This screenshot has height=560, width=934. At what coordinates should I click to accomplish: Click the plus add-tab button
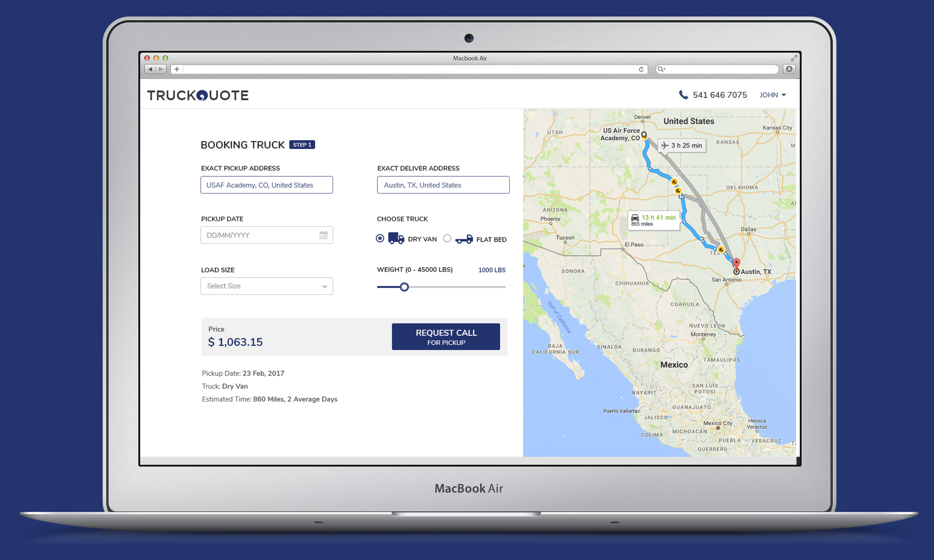pyautogui.click(x=177, y=69)
